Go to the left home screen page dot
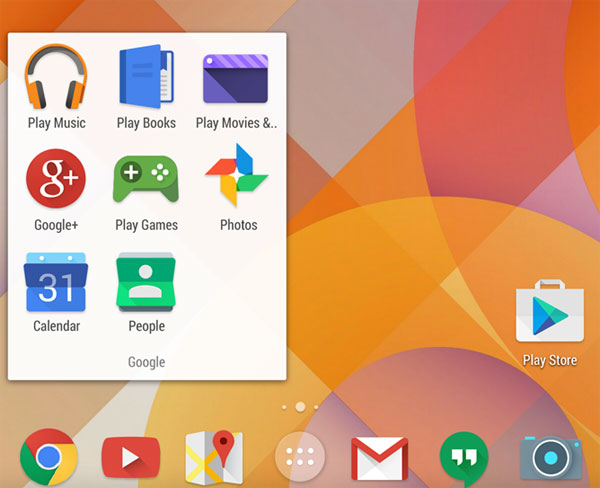 pyautogui.click(x=284, y=407)
